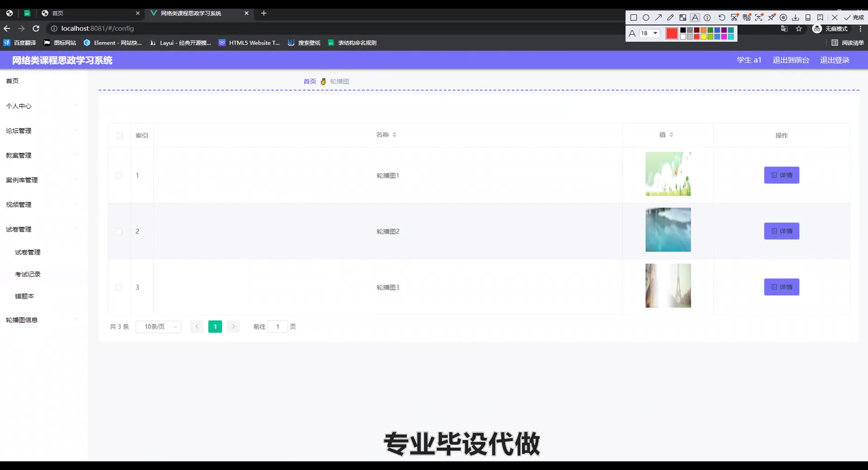Pick the black color swatch
Image resolution: width=868 pixels, height=470 pixels.
tap(683, 30)
